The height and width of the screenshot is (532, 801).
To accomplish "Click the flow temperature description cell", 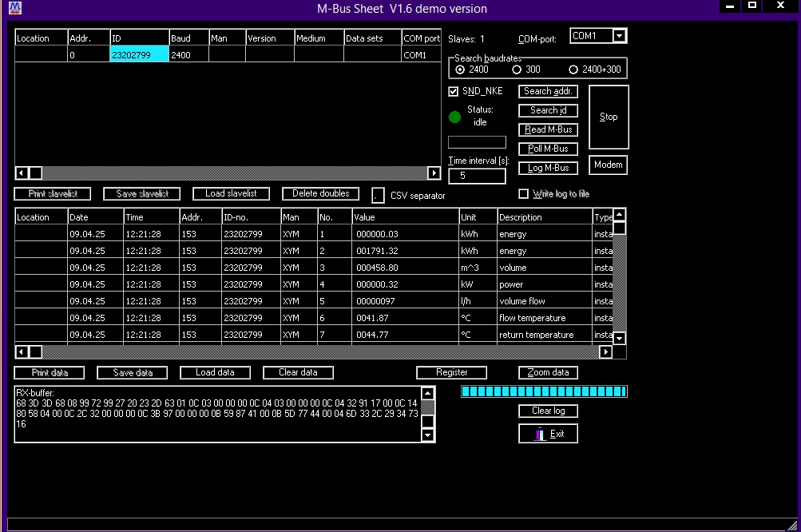I will coord(545,318).
